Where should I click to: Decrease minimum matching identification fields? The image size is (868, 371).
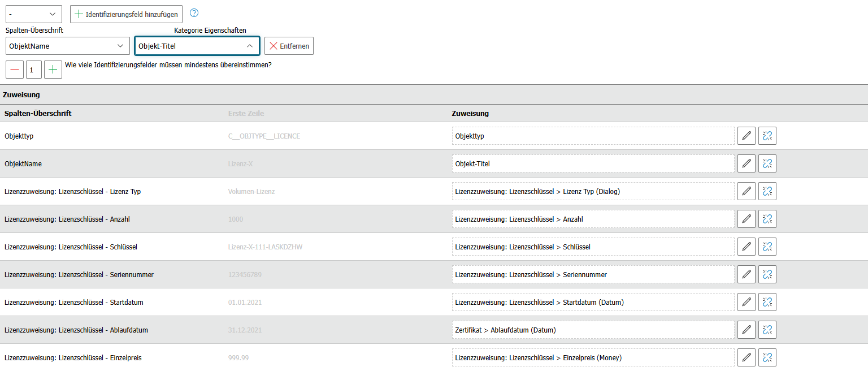(15, 70)
